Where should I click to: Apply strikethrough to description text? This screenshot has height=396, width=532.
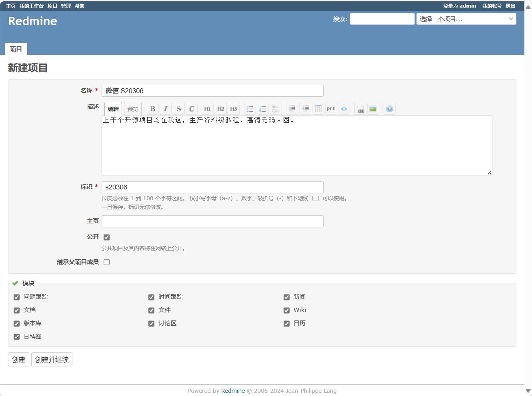(x=179, y=109)
